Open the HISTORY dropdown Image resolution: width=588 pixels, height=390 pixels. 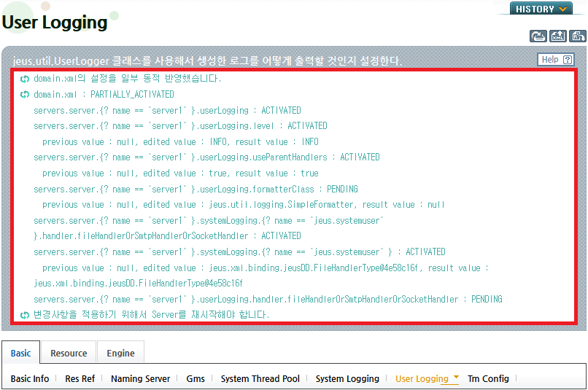(x=541, y=9)
